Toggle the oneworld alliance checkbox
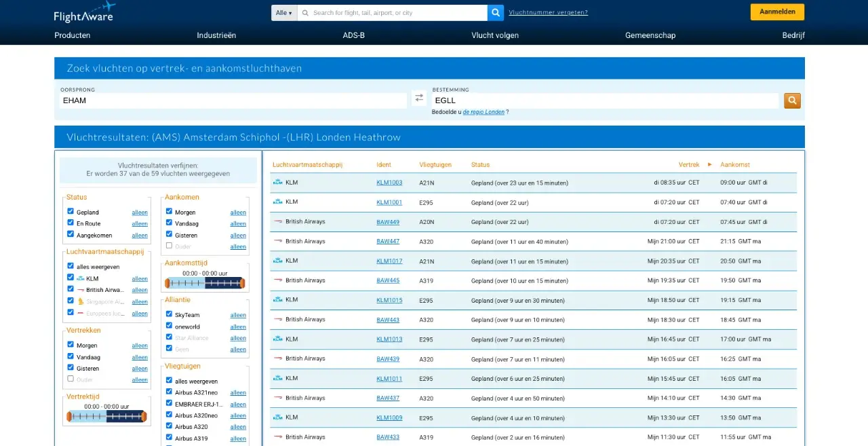Viewport: 868px width, 446px height. click(x=169, y=326)
